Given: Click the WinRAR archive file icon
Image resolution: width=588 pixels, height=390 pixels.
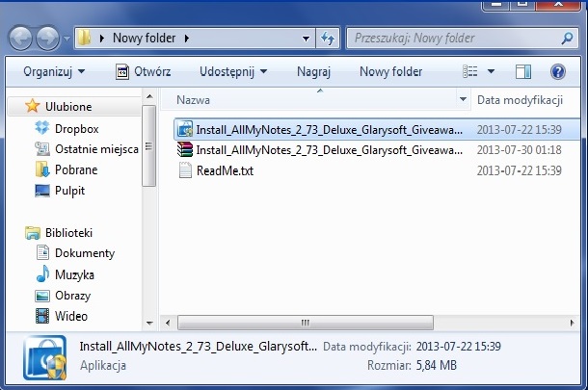Looking at the screenshot, I should (184, 149).
